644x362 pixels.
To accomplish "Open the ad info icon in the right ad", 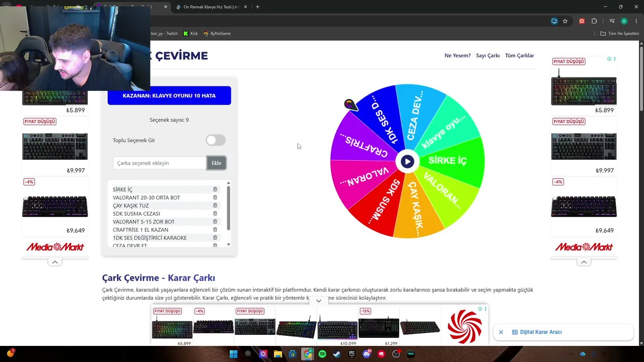I will (x=609, y=59).
